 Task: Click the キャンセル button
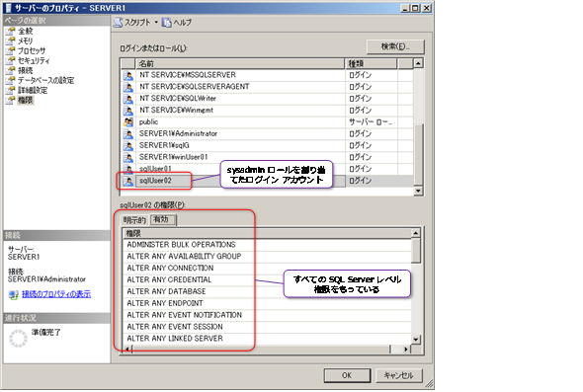pyautogui.click(x=399, y=375)
